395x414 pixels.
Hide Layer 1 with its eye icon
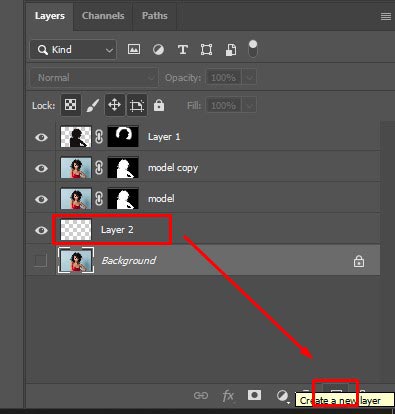coord(41,137)
